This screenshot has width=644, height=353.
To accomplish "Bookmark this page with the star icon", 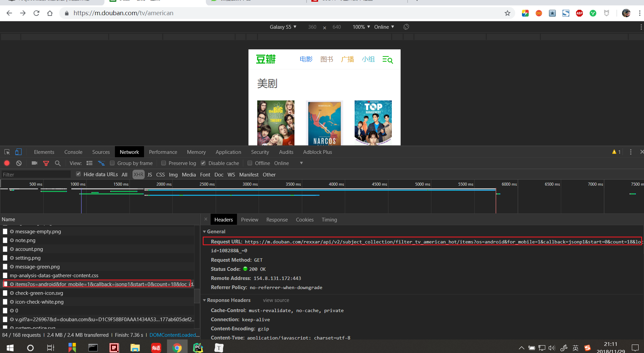I will pyautogui.click(x=507, y=13).
